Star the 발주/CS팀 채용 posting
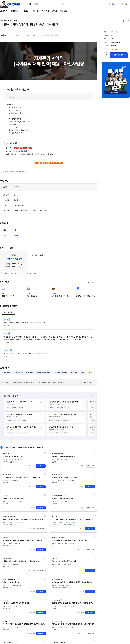Screen dimensions: 130x644 tap(41, 427)
